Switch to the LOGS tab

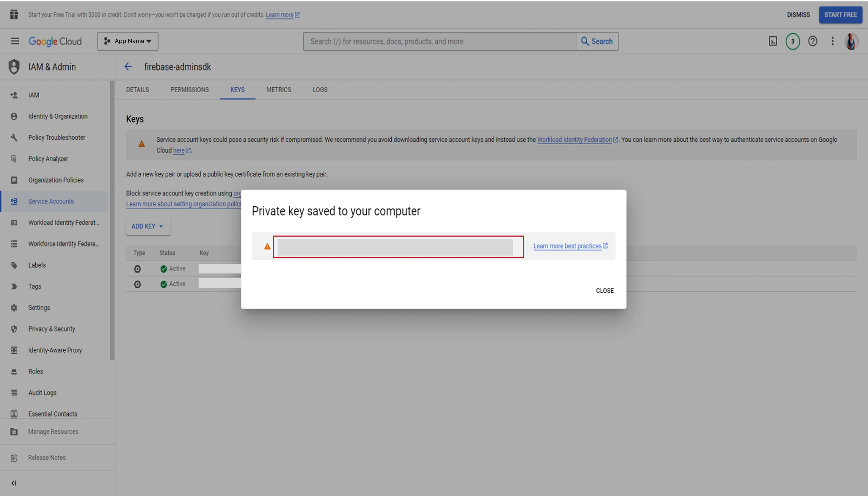(x=320, y=90)
